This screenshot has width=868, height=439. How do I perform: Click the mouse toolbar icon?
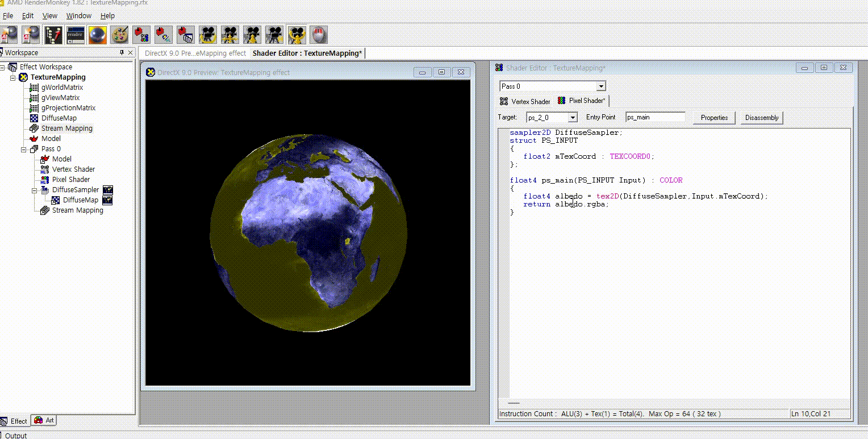319,35
